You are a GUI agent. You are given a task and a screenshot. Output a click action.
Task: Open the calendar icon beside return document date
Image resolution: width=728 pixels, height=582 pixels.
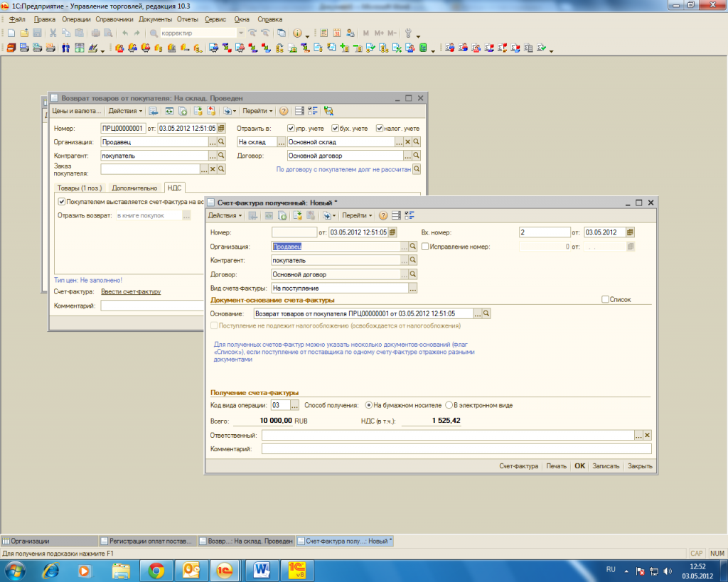coord(220,129)
